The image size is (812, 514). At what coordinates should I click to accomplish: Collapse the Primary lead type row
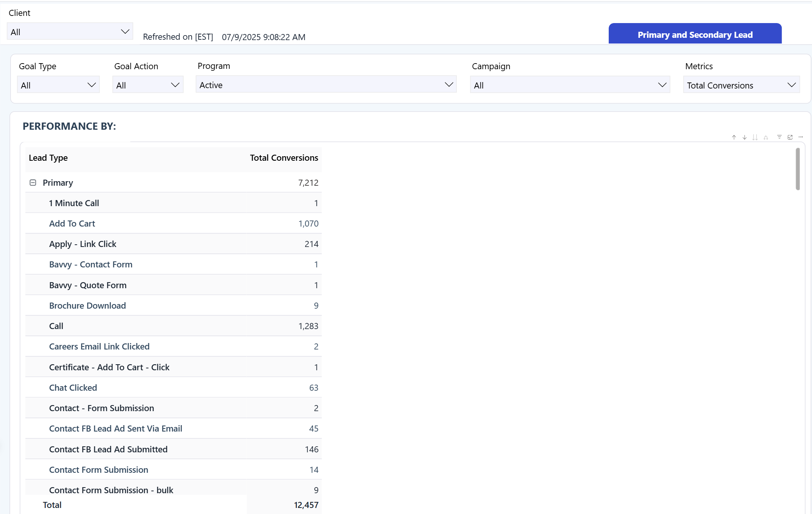33,183
